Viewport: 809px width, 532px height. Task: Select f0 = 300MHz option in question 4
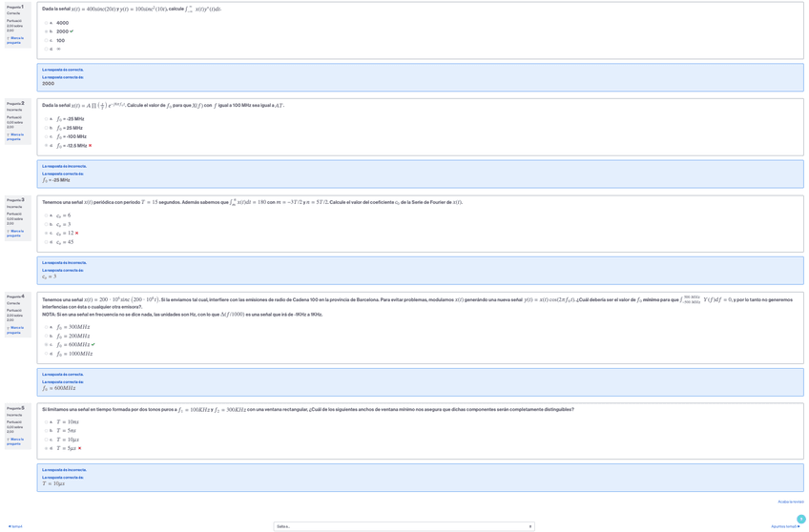[46, 327]
